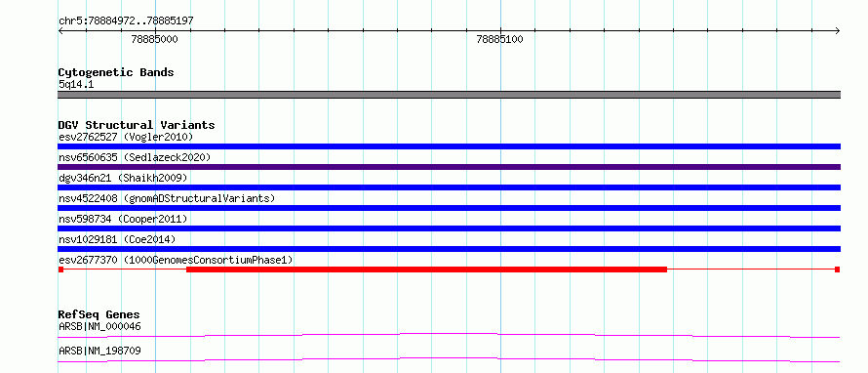Screen dimensions: 868x373
Task: Click nsv6560635 (Sedlazeck2020) label
Action: pyautogui.click(x=135, y=157)
